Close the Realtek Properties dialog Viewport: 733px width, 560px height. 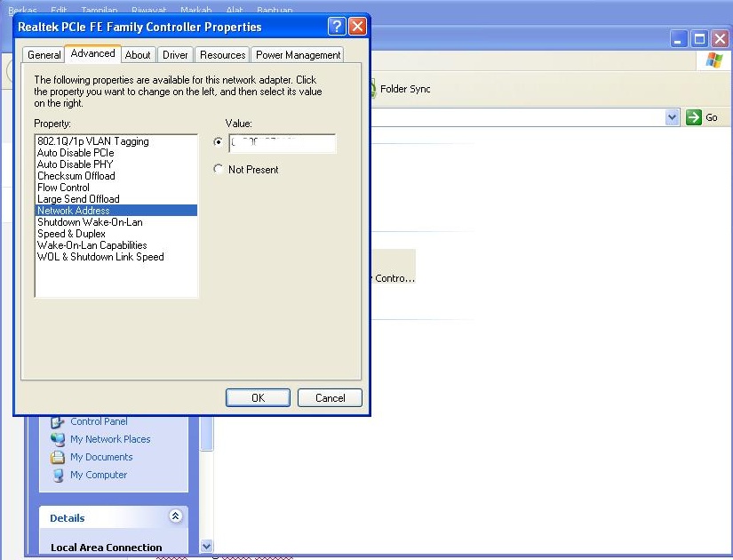[358, 26]
